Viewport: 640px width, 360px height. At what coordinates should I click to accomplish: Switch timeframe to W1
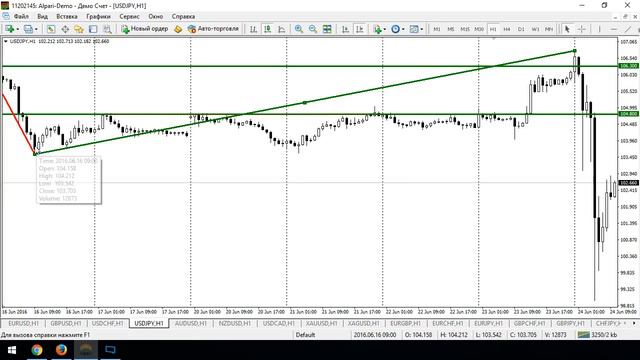pos(535,29)
